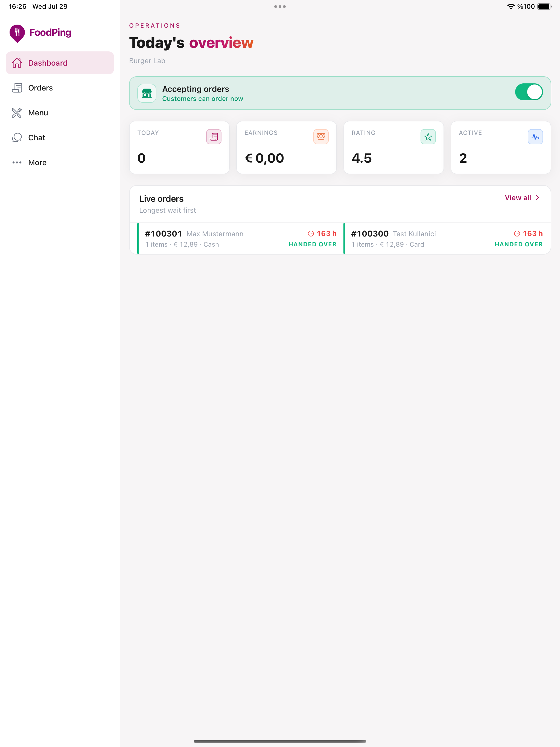Click the More ellipsis icon in sidebar

[x=17, y=162]
